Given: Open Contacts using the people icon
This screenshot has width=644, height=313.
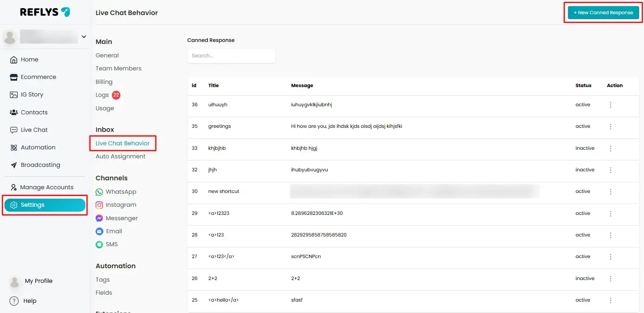Looking at the screenshot, I should (x=14, y=112).
